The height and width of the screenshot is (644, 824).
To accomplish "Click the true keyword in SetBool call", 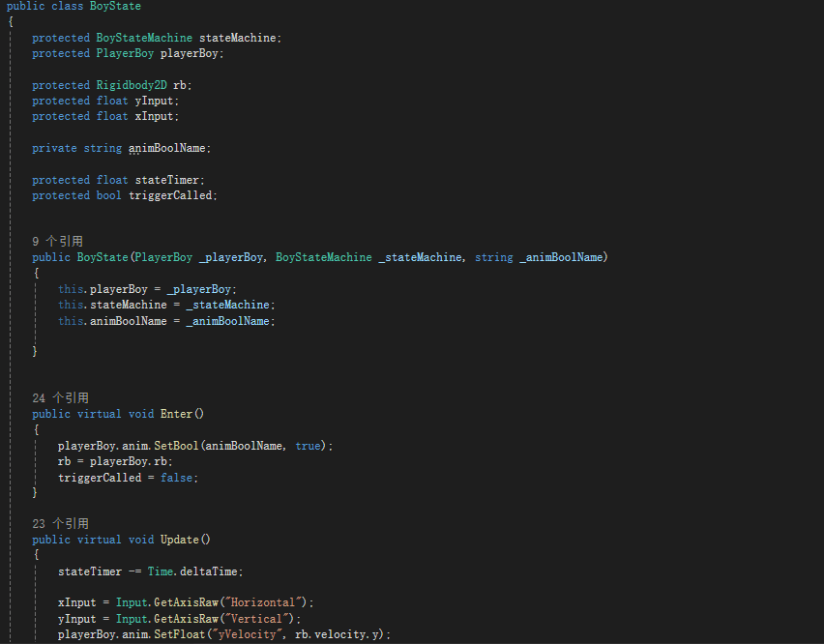I will 308,446.
